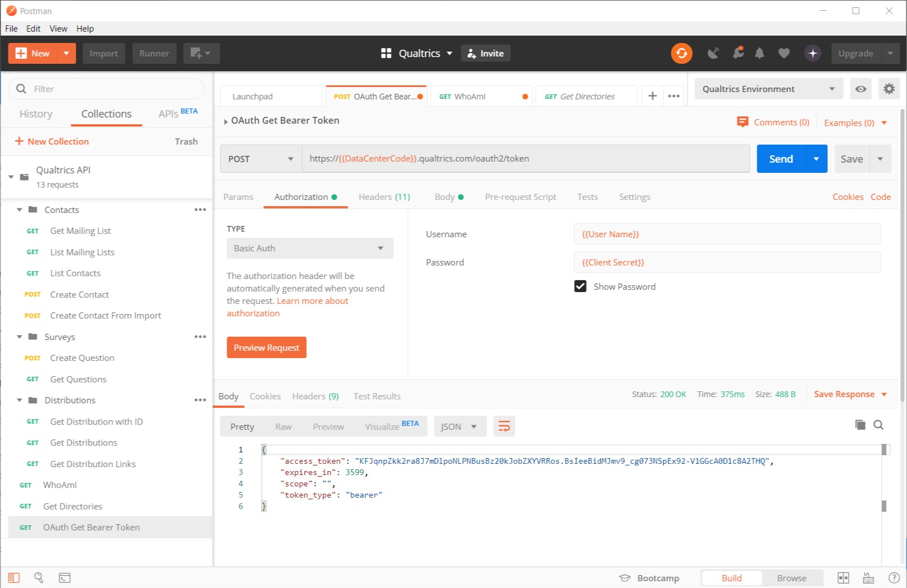Switch to the History sidebar tab
907x588 pixels.
click(x=36, y=114)
